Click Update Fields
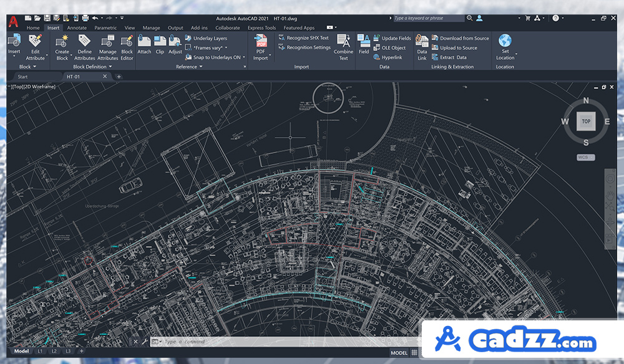 392,38
